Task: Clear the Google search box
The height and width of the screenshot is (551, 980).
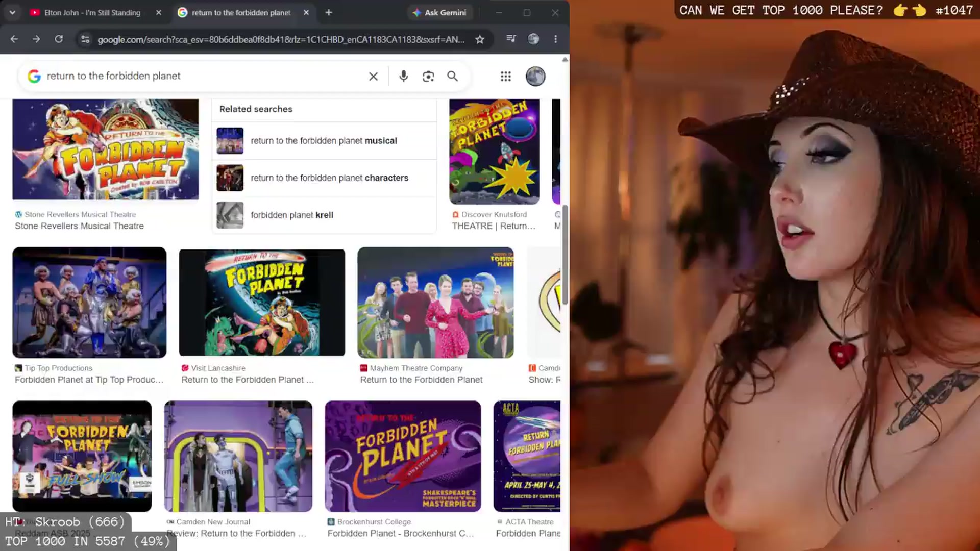Action: click(374, 76)
